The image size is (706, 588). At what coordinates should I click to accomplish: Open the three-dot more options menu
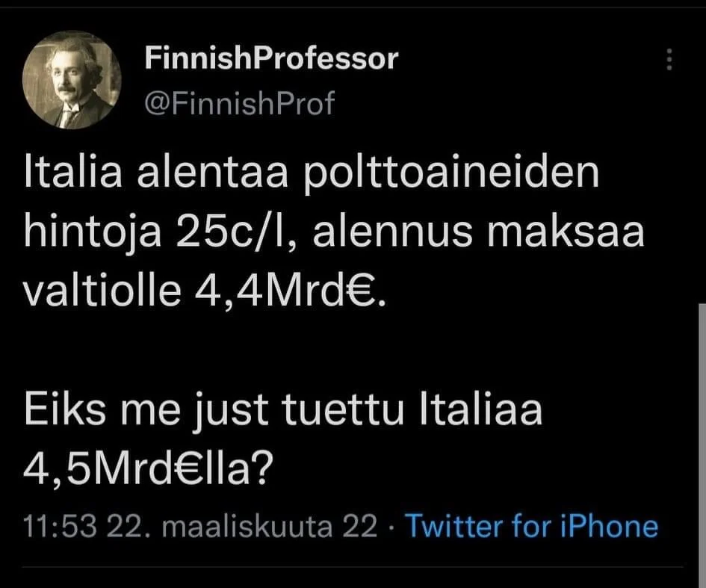point(669,59)
